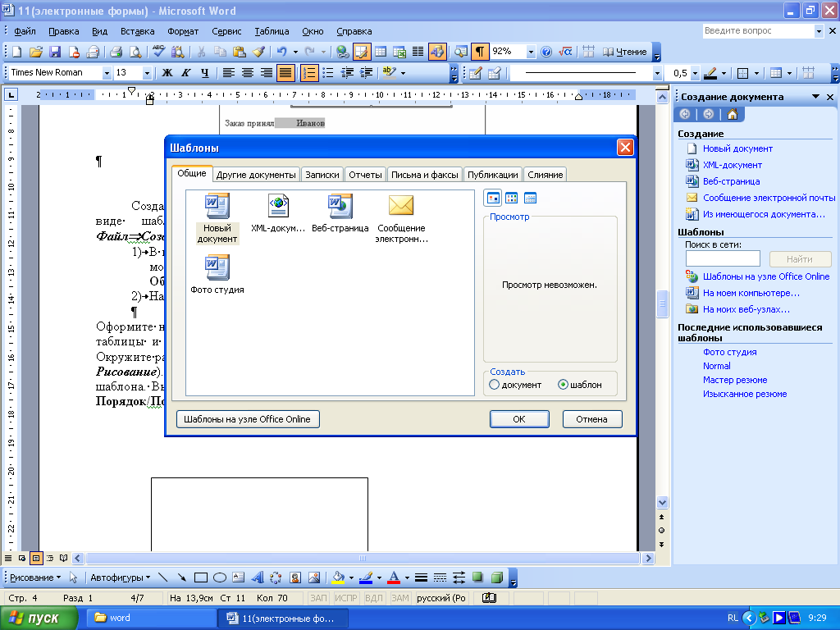Image resolution: width=840 pixels, height=630 pixels.
Task: Select the Фото студия template icon
Action: (217, 274)
